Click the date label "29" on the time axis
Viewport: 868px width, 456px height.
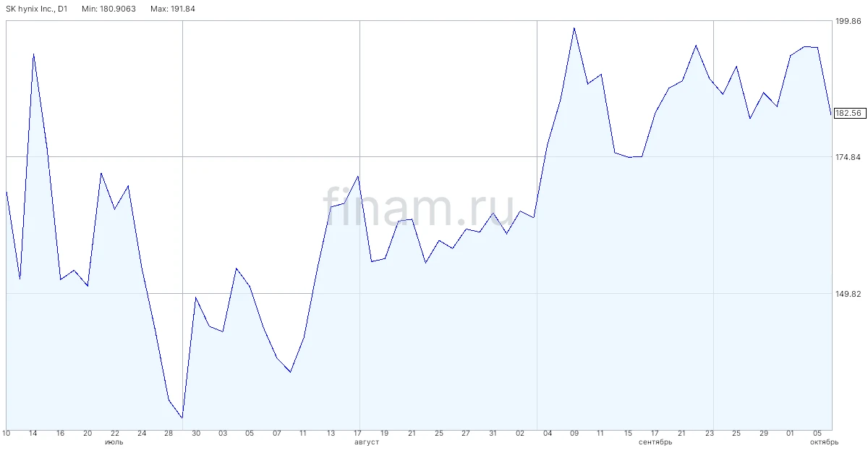point(764,434)
